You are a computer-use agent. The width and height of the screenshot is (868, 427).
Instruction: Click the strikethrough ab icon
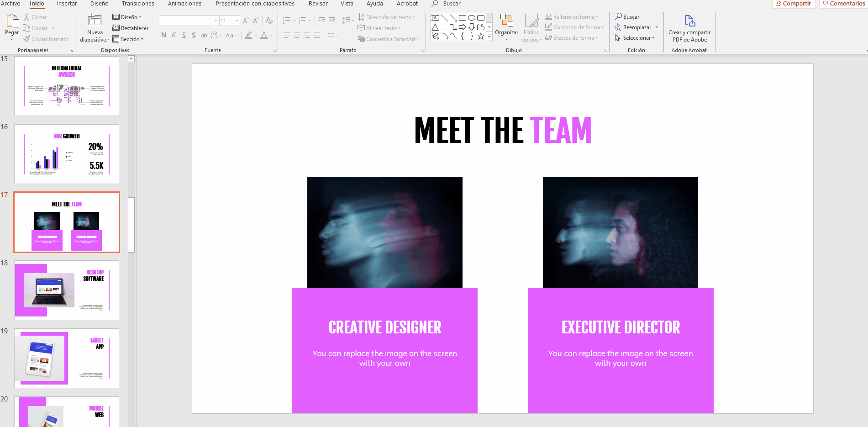204,35
